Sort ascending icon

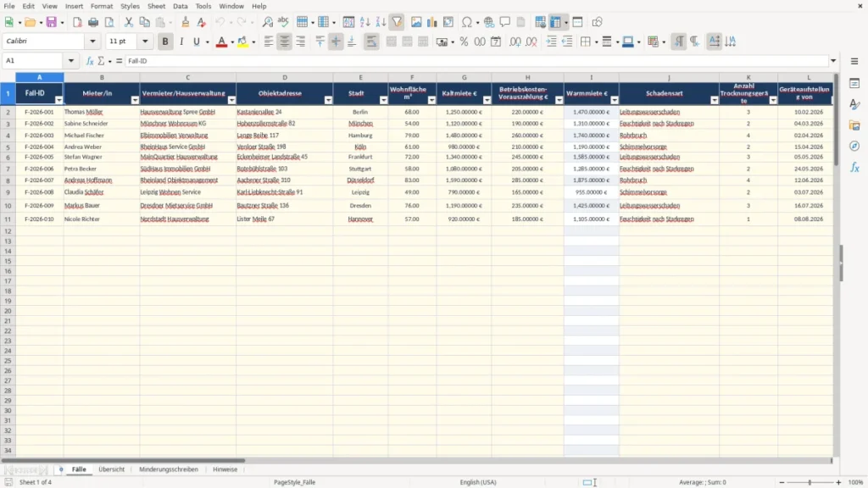[364, 22]
